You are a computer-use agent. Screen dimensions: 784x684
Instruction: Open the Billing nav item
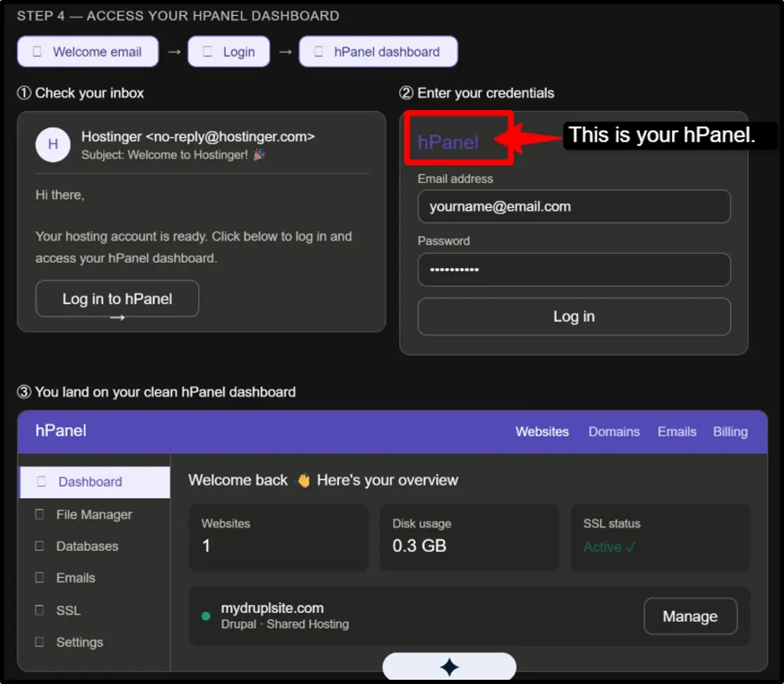[730, 432]
